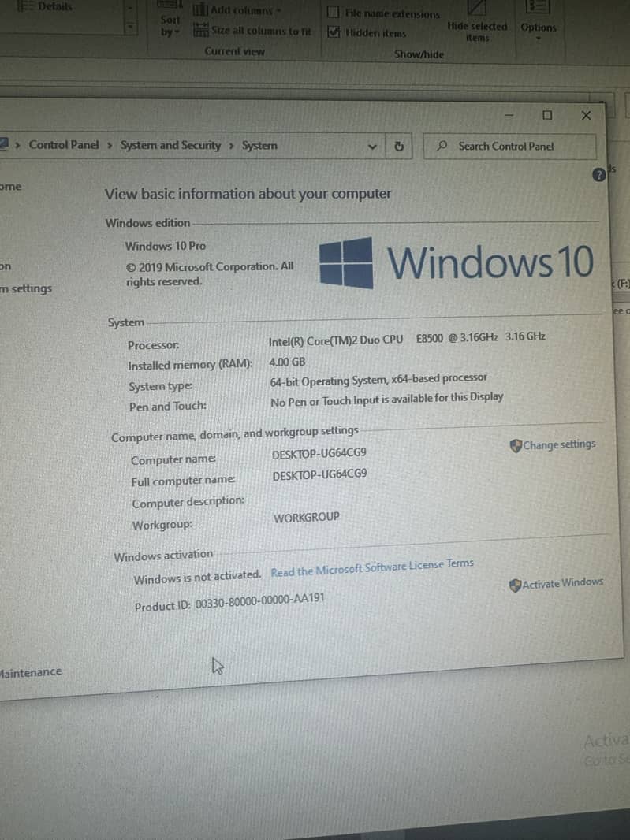Click No Pen or Touch Input text

coord(386,399)
